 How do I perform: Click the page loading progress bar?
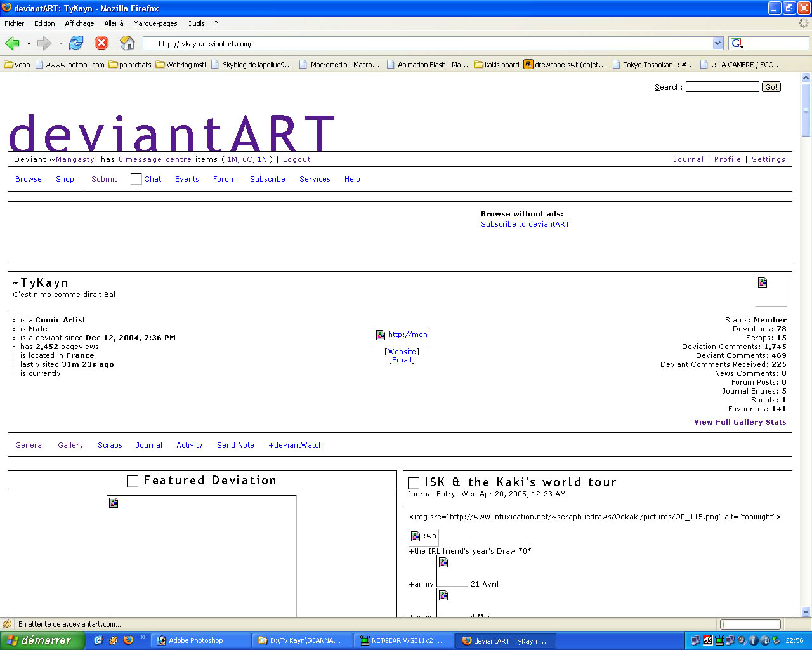pyautogui.click(x=750, y=625)
